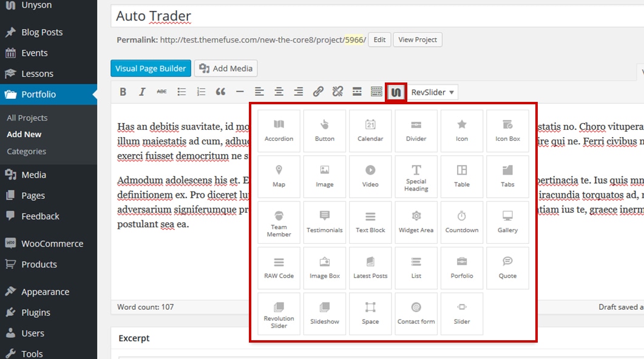The height and width of the screenshot is (359, 644).
Task: Toggle the toolbar kitchen sink
Action: pos(376,92)
